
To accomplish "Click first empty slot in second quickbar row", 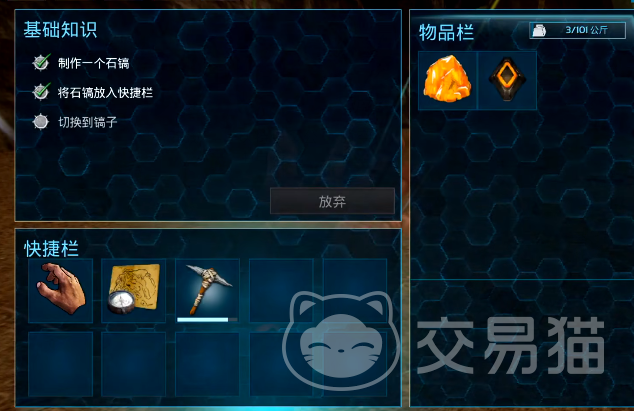I will [x=61, y=364].
